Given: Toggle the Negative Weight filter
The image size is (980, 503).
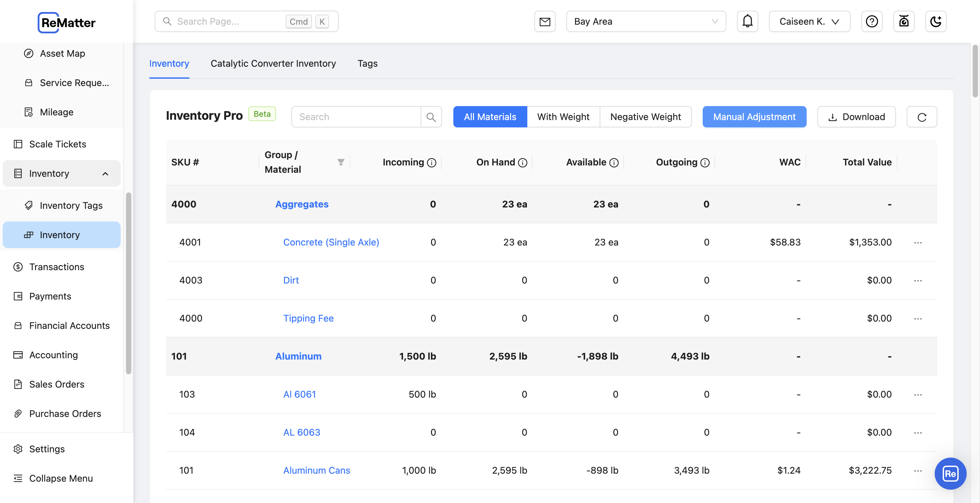Looking at the screenshot, I should coord(645,116).
